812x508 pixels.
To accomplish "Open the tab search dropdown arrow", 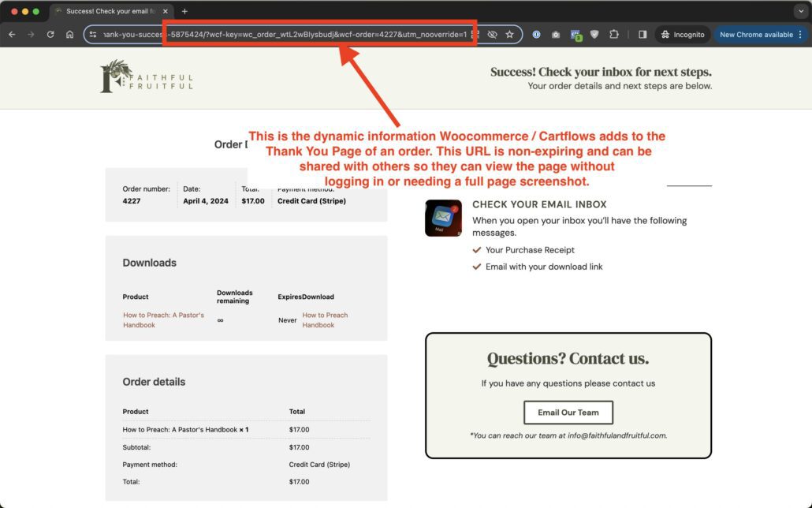I will click(799, 11).
